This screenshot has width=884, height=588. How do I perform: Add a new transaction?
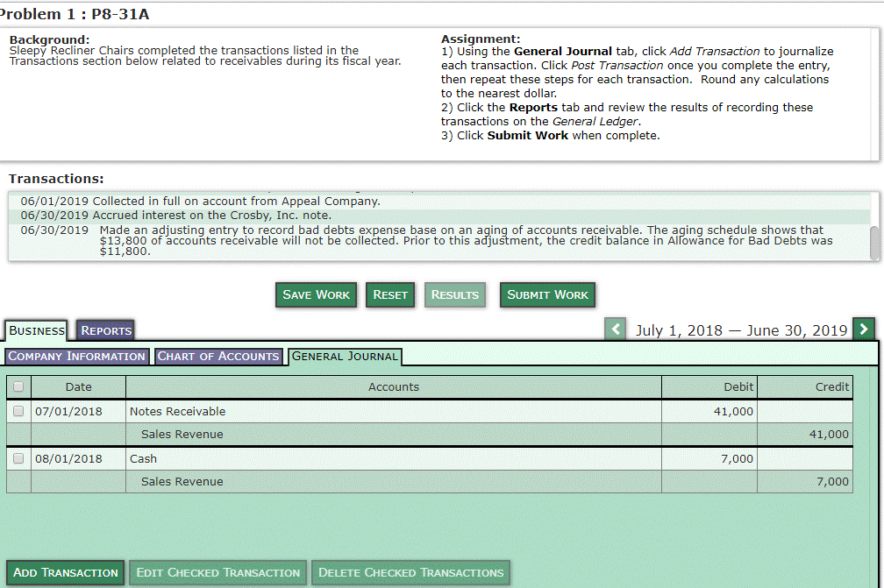tap(65, 572)
